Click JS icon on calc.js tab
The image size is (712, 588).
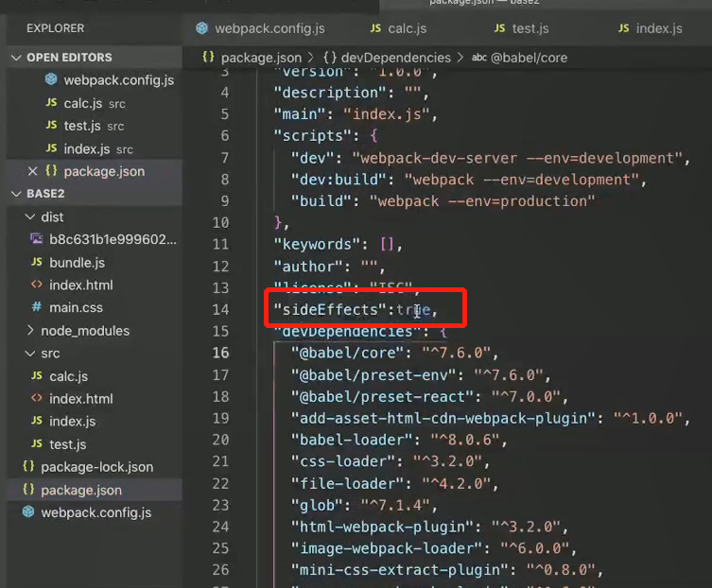[375, 28]
